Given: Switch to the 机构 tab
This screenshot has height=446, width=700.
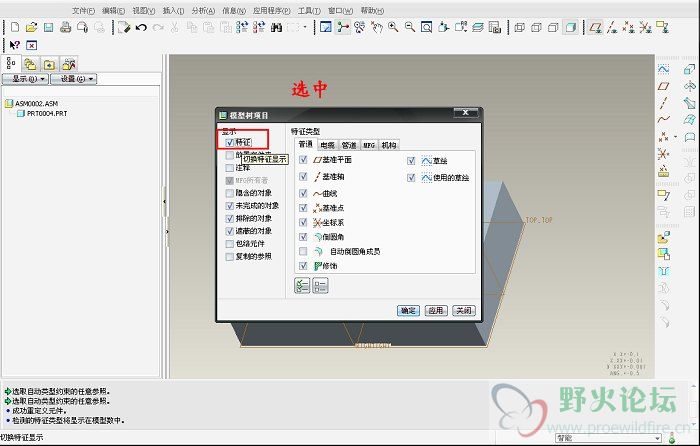Looking at the screenshot, I should (389, 145).
